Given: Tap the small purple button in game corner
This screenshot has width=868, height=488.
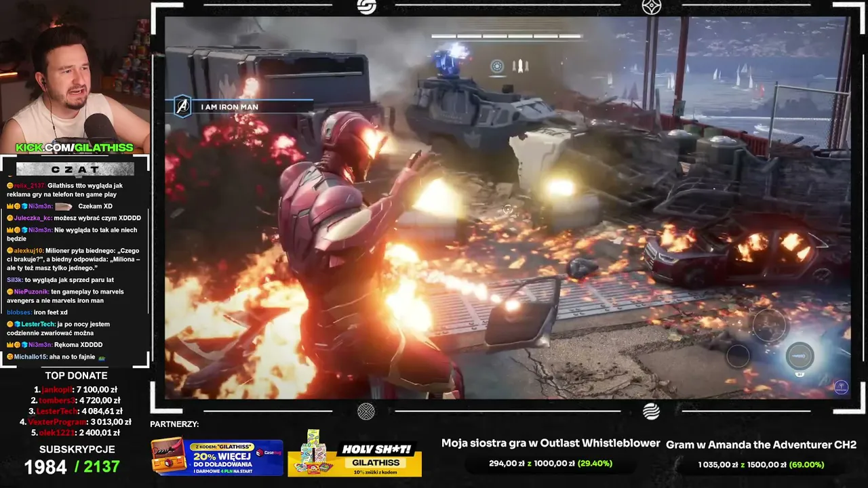Looking at the screenshot, I should pos(841,387).
